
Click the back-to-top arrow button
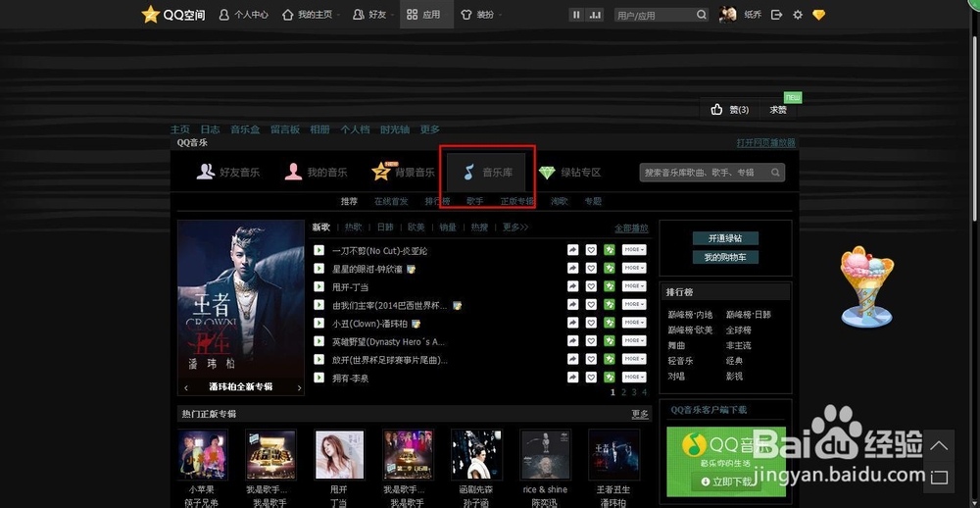point(938,445)
